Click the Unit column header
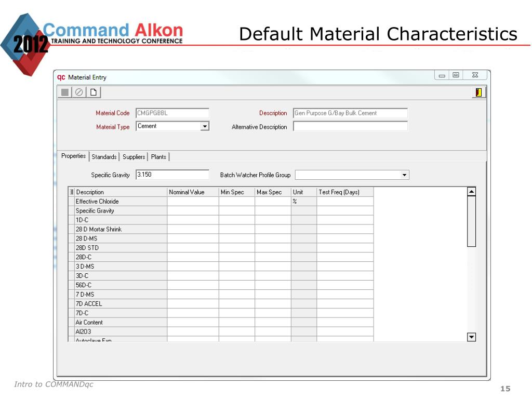532x399 pixels. (303, 192)
